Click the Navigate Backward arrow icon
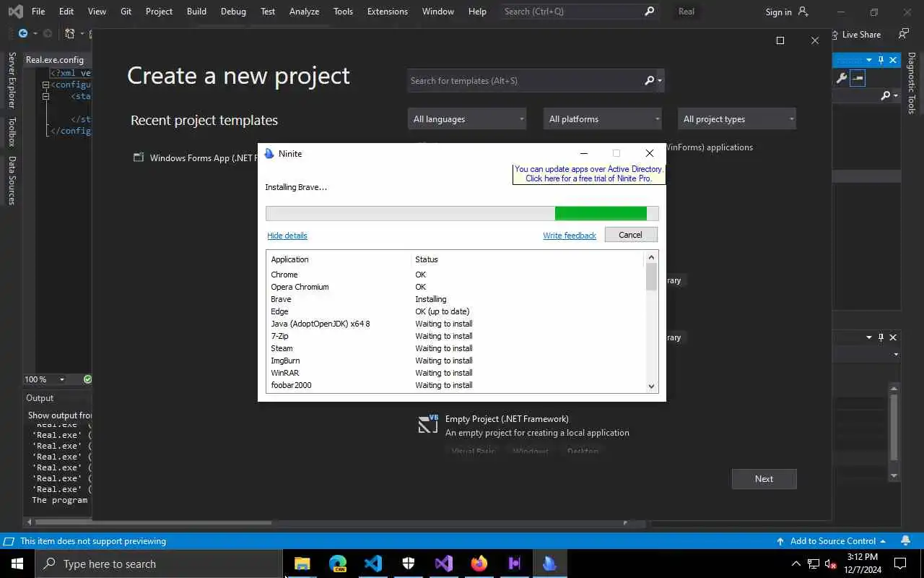The image size is (924, 578). [x=23, y=34]
